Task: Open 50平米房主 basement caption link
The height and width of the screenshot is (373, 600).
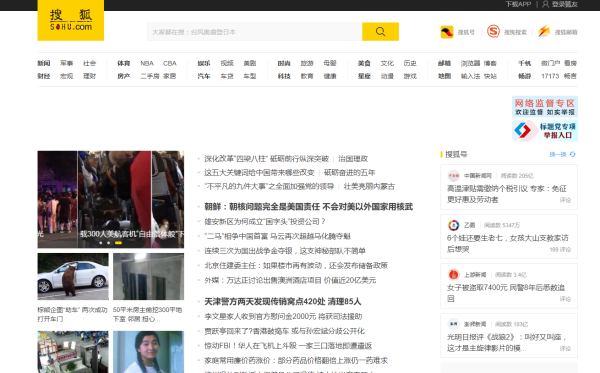Action: tap(148, 314)
